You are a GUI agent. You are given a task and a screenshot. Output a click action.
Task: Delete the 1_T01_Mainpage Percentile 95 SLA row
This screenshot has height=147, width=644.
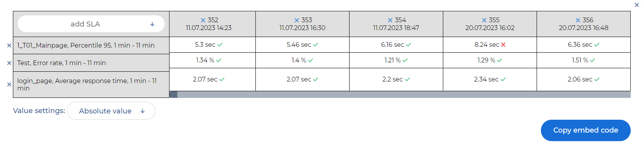tap(9, 46)
